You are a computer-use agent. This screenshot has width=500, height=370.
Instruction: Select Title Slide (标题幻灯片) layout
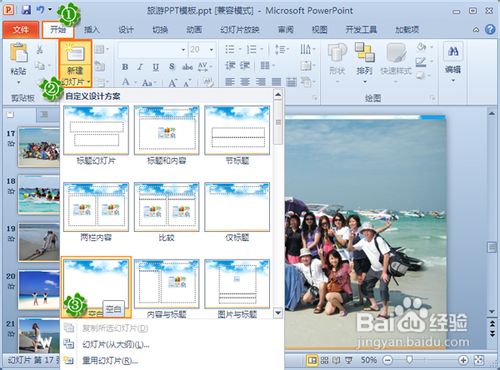96,135
